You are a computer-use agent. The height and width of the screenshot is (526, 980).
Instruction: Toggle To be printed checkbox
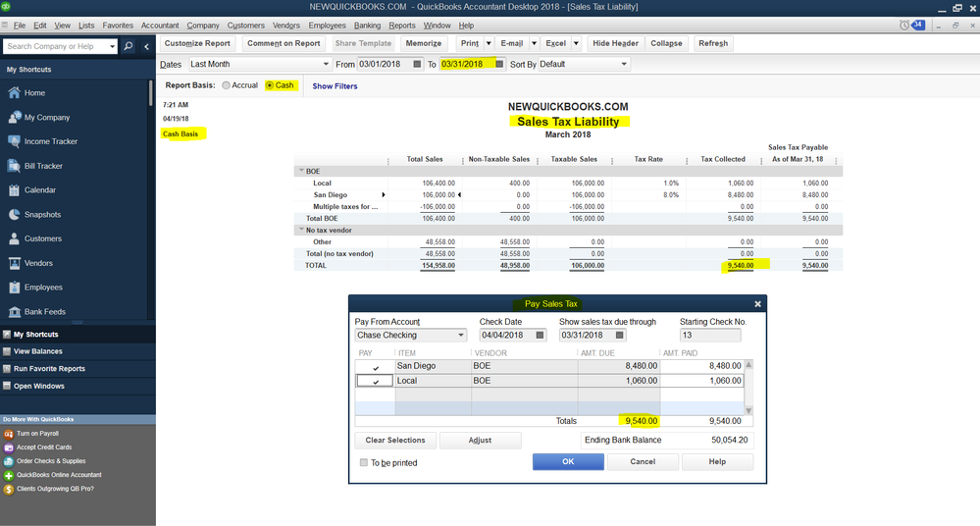pyautogui.click(x=363, y=463)
